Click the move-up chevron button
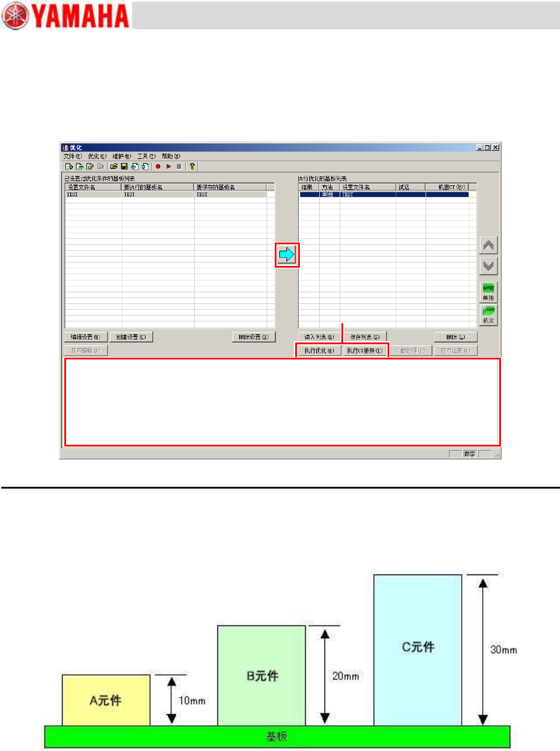This screenshot has width=560, height=751. tap(489, 245)
